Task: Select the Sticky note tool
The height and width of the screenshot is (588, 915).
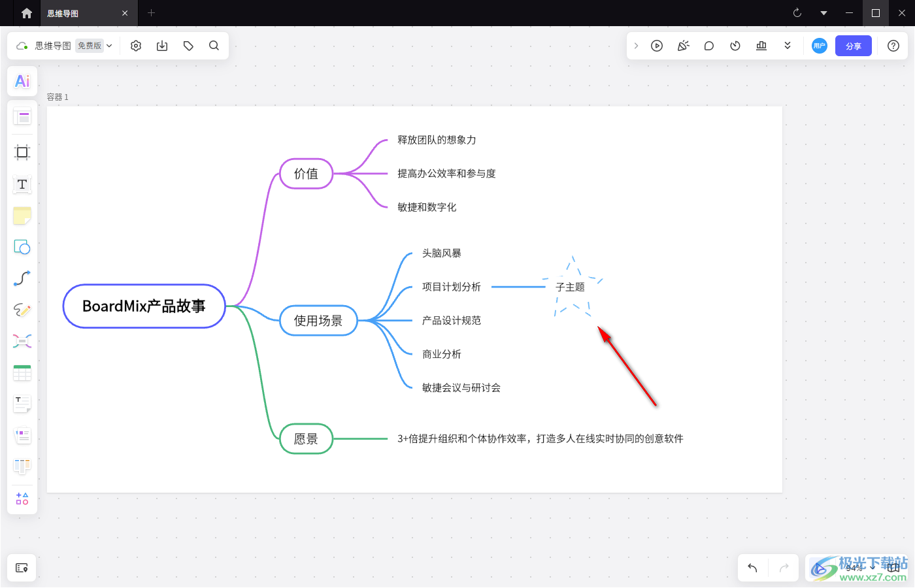Action: [x=22, y=216]
